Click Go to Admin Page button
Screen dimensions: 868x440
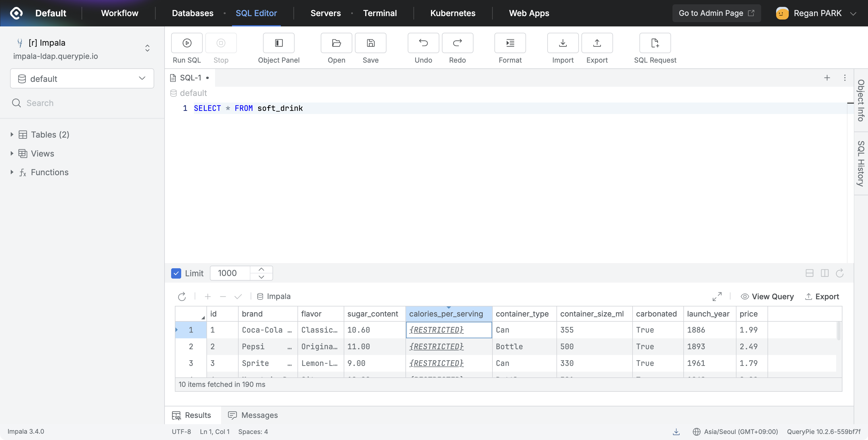[x=716, y=13]
